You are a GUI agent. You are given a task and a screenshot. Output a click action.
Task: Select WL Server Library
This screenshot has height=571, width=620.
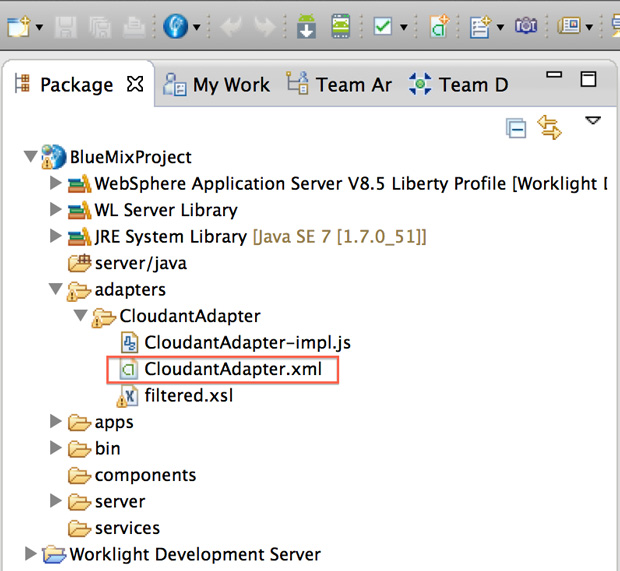click(166, 210)
